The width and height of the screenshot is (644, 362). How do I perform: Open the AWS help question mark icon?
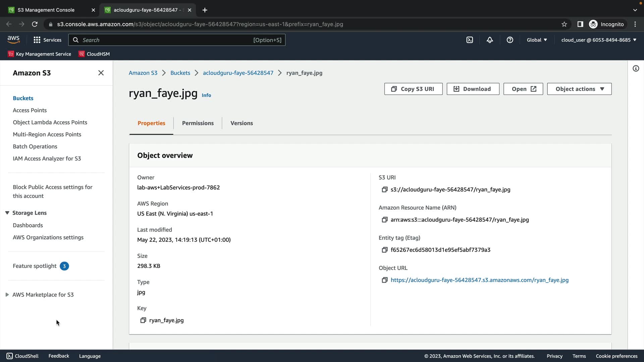[x=510, y=40]
